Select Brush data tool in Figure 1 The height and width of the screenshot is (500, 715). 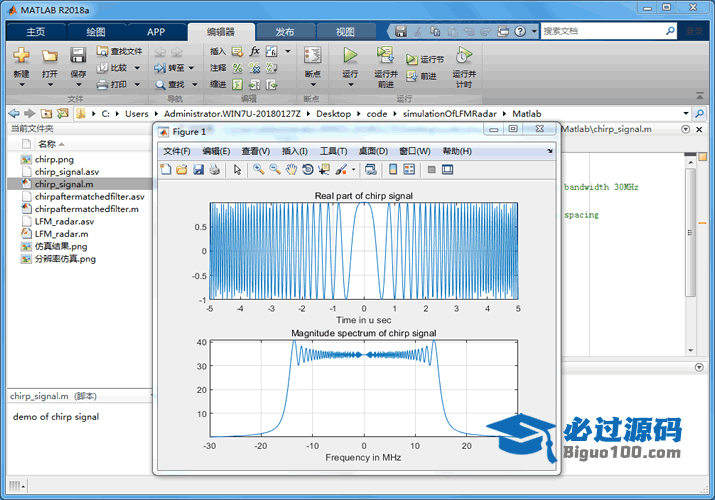pos(341,170)
